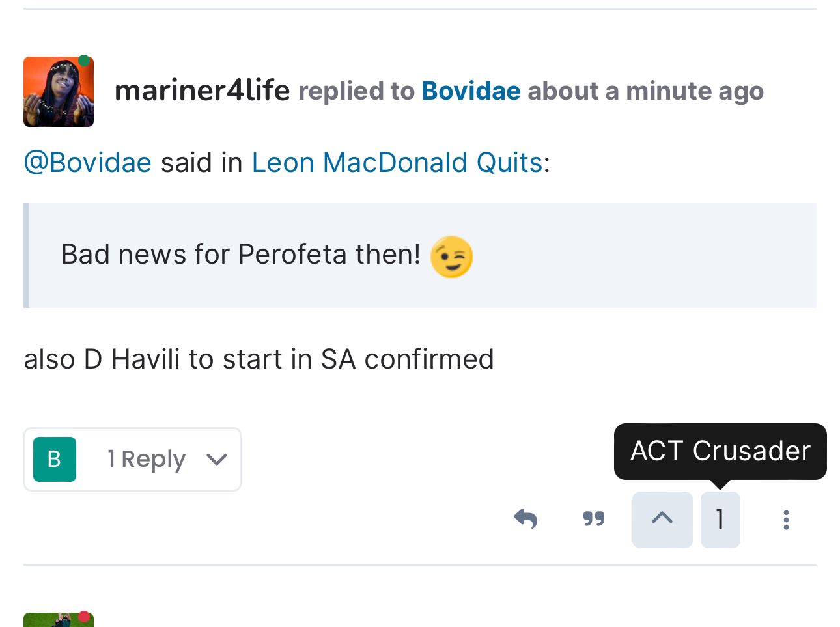Click the Bovidae link in header

pos(471,91)
